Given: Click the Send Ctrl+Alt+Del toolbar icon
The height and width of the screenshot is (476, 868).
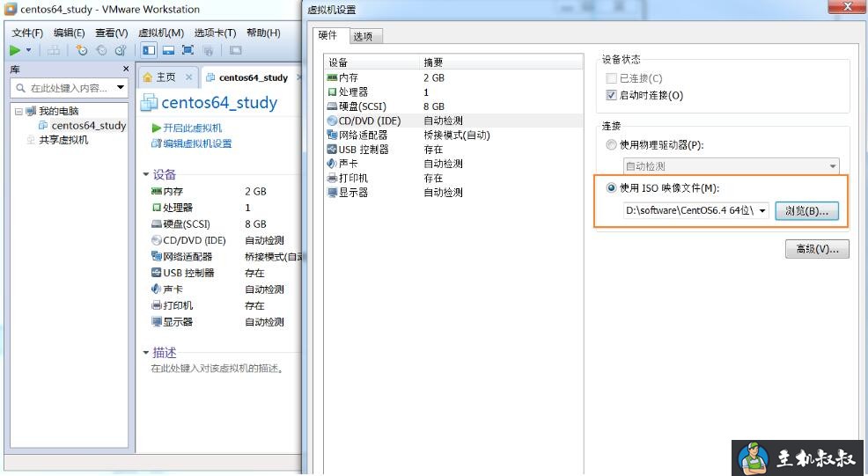Looking at the screenshot, I should [54, 50].
